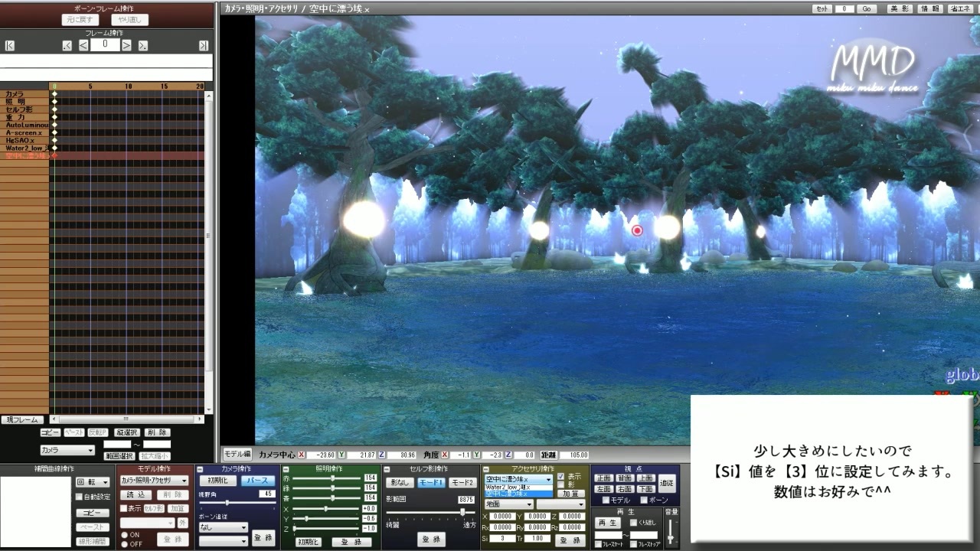Go to next keyframe button
Screen dimensions: 980x551
[x=142, y=46]
